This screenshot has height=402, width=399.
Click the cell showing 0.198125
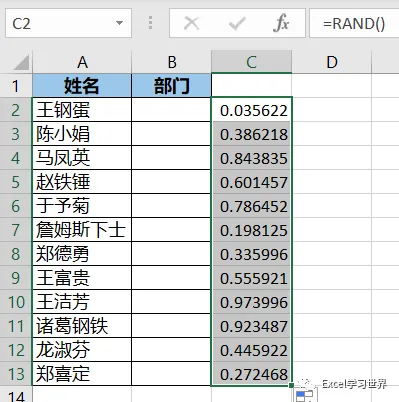(252, 230)
